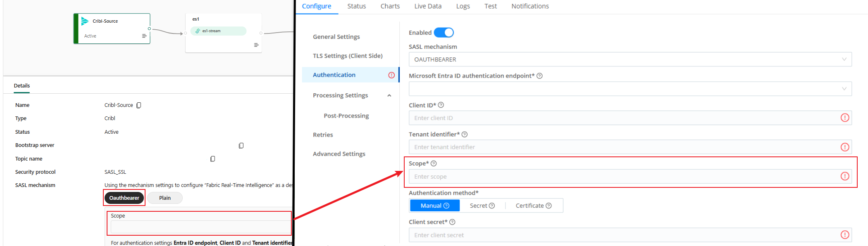868x246 pixels.
Task: Click the Scope field error icon
Action: (x=845, y=176)
